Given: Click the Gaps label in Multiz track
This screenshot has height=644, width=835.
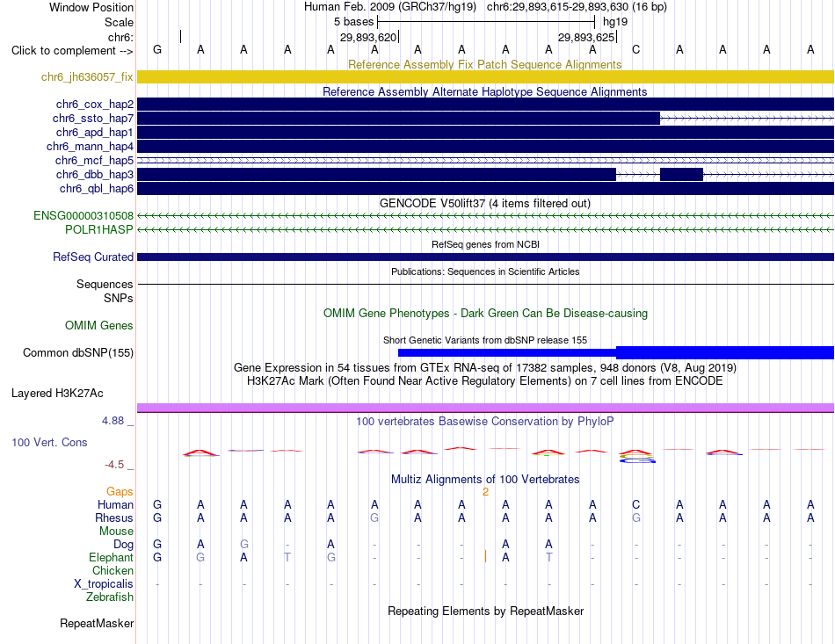Looking at the screenshot, I should 120,491.
